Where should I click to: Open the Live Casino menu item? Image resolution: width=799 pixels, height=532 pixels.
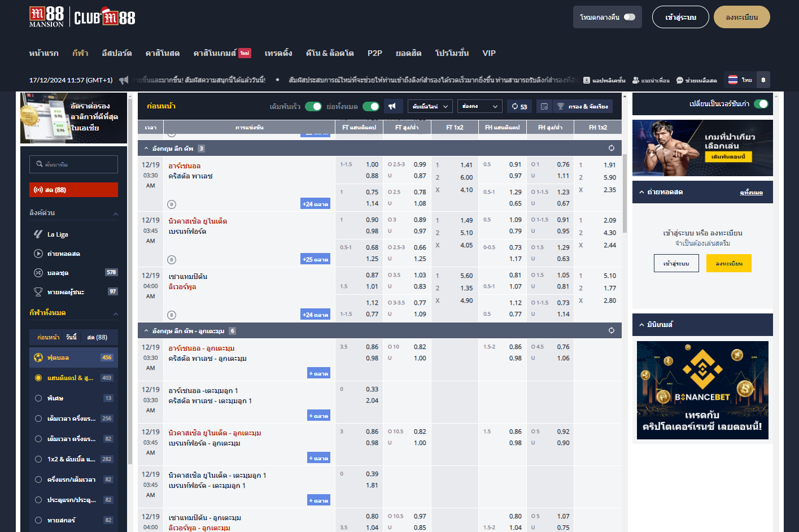coord(163,53)
